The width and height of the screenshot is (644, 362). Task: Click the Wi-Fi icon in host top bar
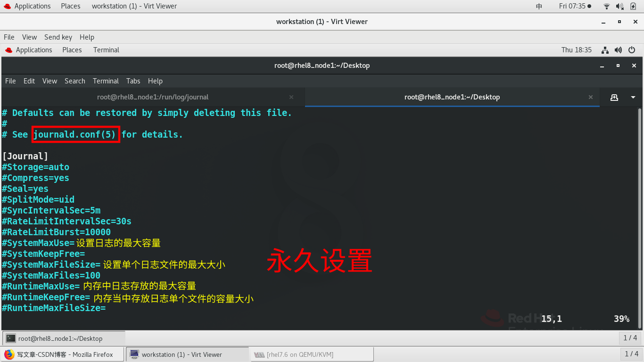pyautogui.click(x=607, y=6)
